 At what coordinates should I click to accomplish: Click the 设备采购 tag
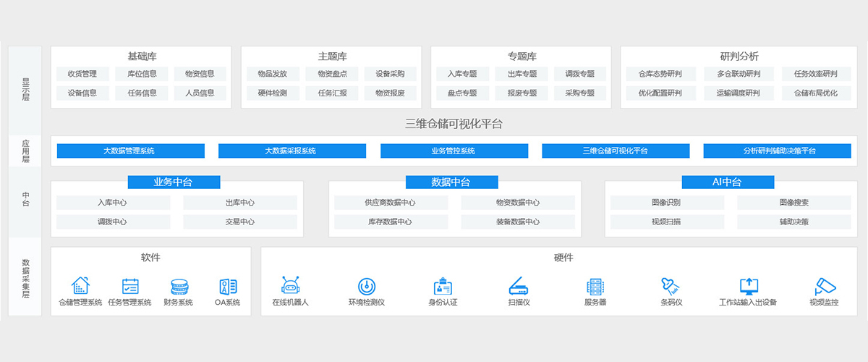click(391, 74)
